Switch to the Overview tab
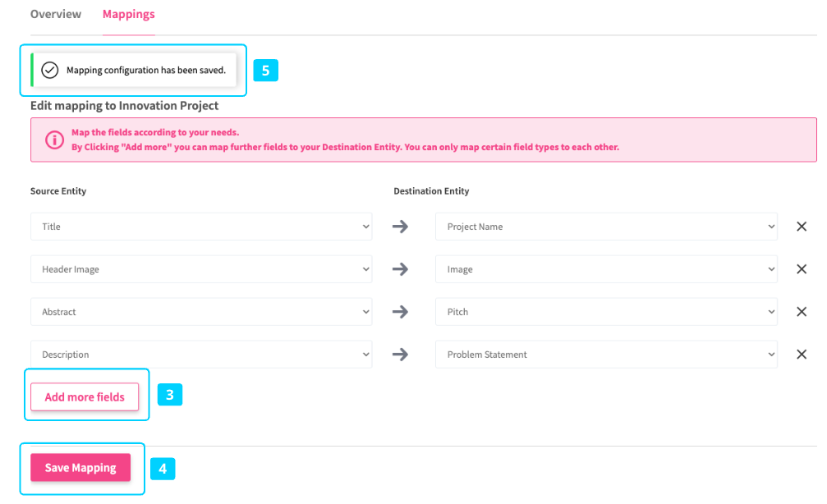 [56, 14]
